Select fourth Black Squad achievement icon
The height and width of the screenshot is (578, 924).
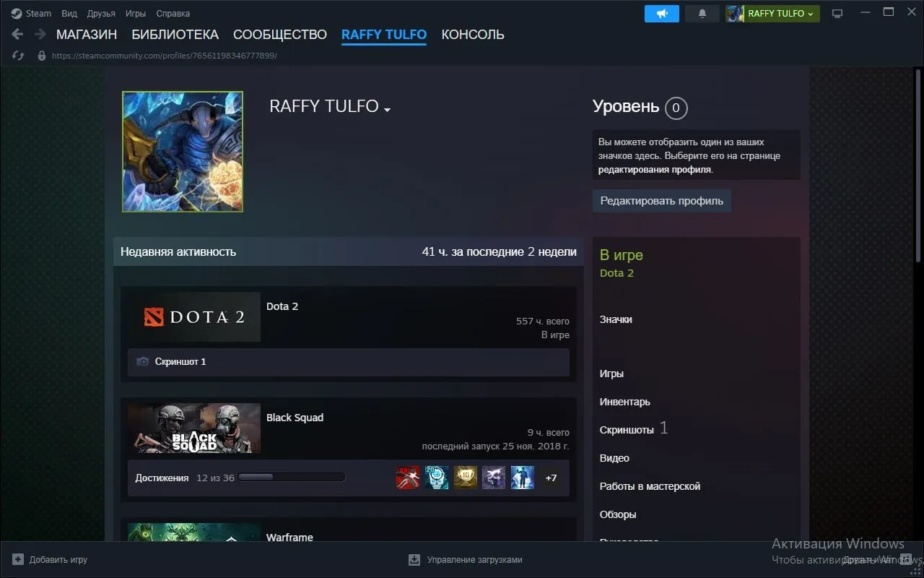coord(494,478)
